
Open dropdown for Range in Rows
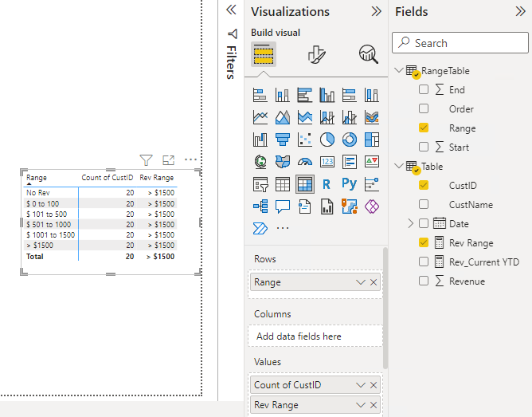coord(360,282)
